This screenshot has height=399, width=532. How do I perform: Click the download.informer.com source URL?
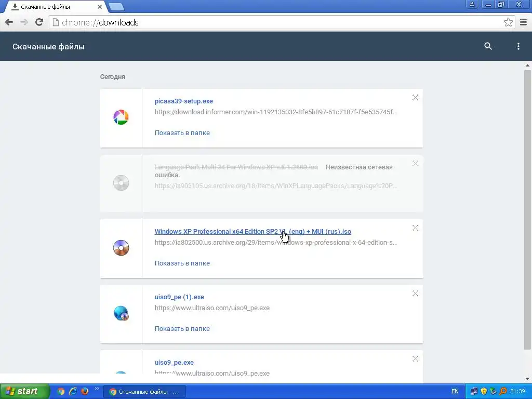click(275, 112)
